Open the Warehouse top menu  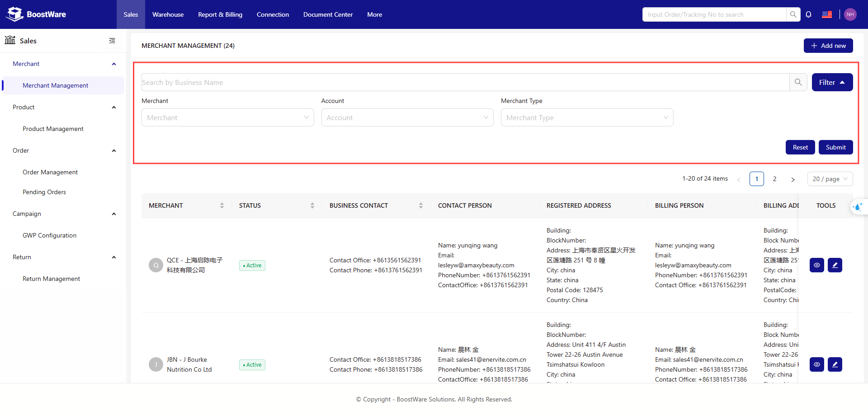point(168,14)
